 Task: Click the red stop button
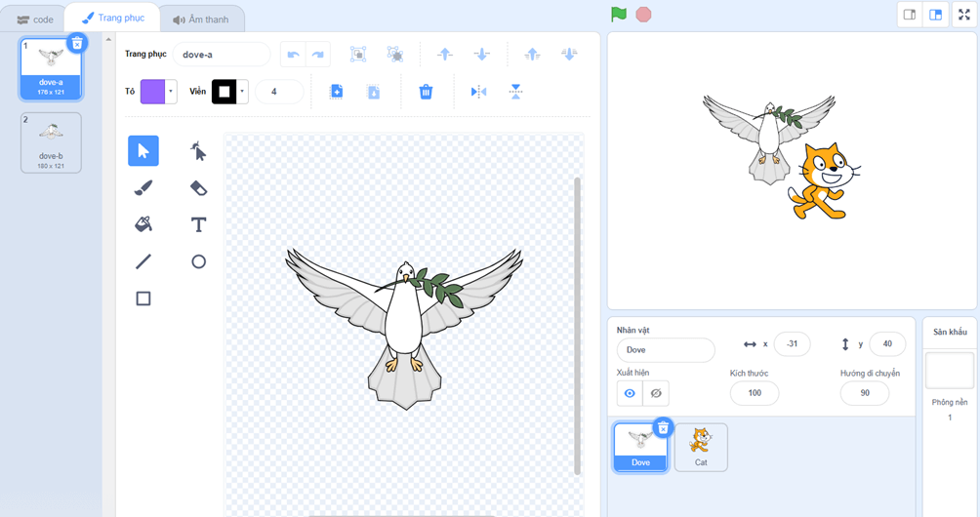coord(643,15)
